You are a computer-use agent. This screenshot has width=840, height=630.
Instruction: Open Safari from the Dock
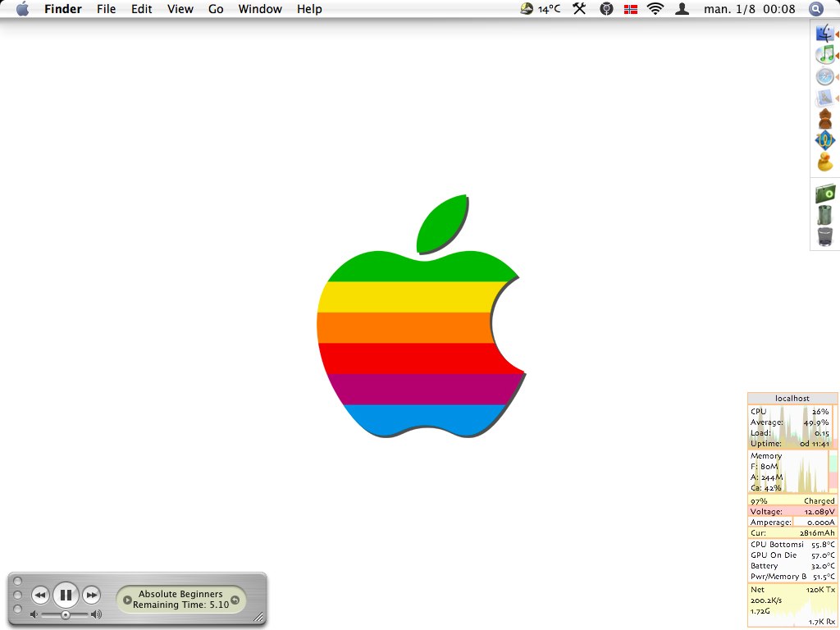pyautogui.click(x=825, y=76)
